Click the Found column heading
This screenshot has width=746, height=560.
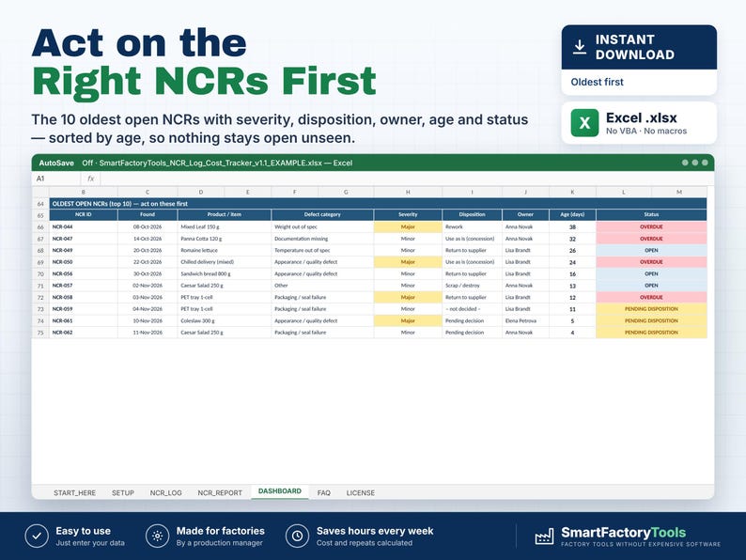(x=148, y=214)
